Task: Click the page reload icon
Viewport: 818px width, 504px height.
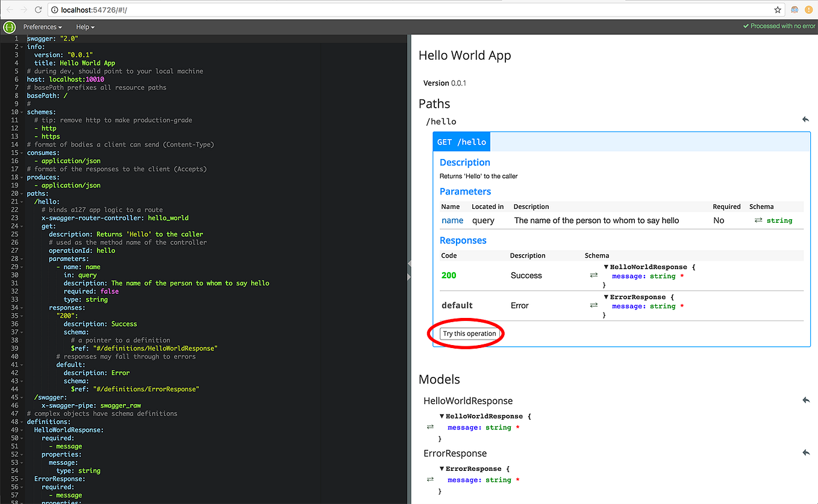Action: click(37, 10)
